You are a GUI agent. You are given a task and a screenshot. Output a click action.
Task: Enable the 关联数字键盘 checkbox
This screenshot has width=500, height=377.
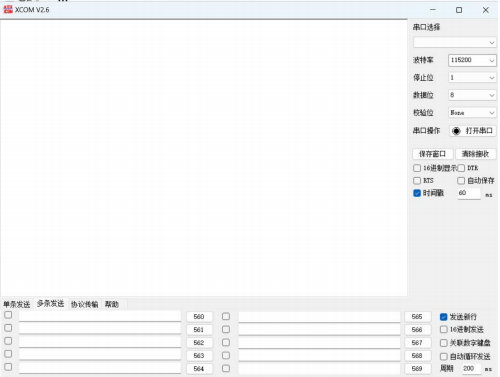click(x=444, y=343)
